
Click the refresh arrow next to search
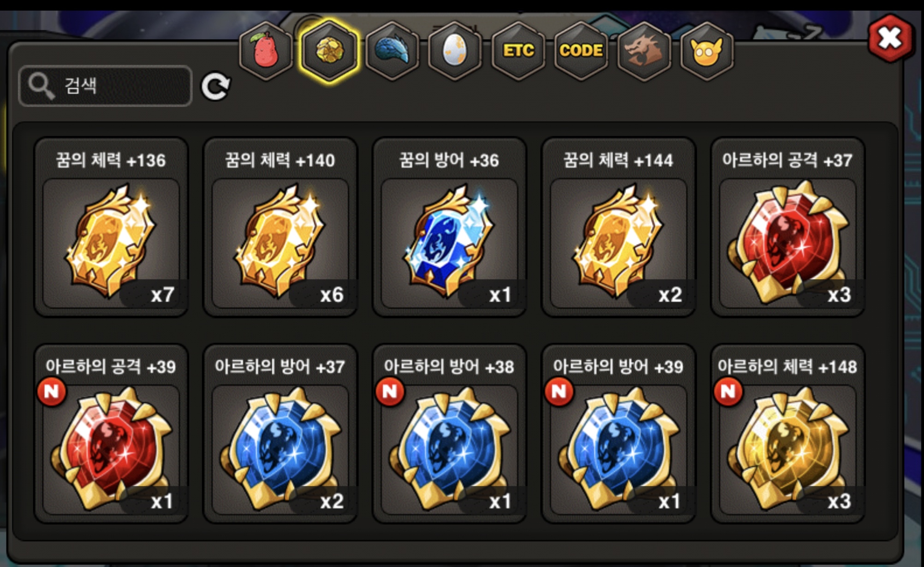point(215,86)
